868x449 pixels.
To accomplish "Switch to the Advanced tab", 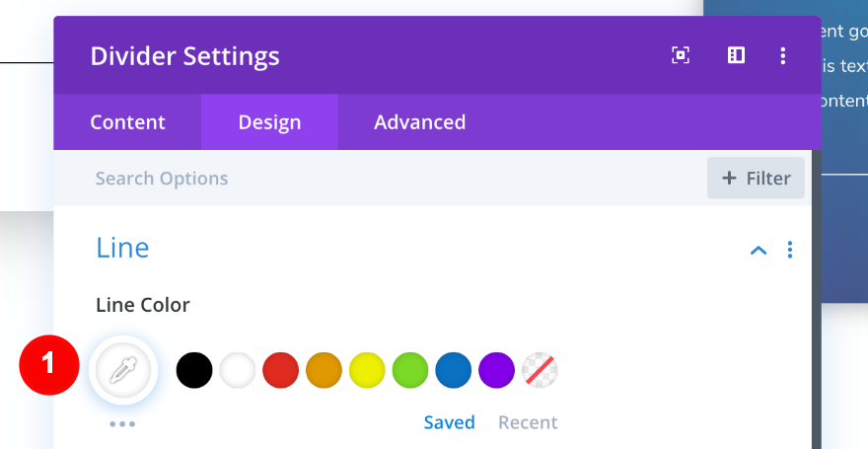I will 419,122.
